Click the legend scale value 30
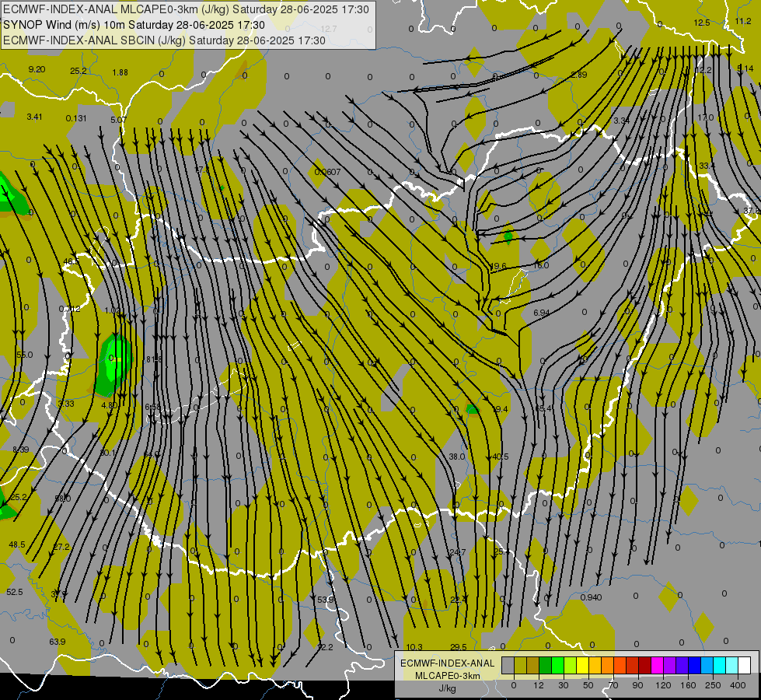The height and width of the screenshot is (700, 761). [563, 685]
